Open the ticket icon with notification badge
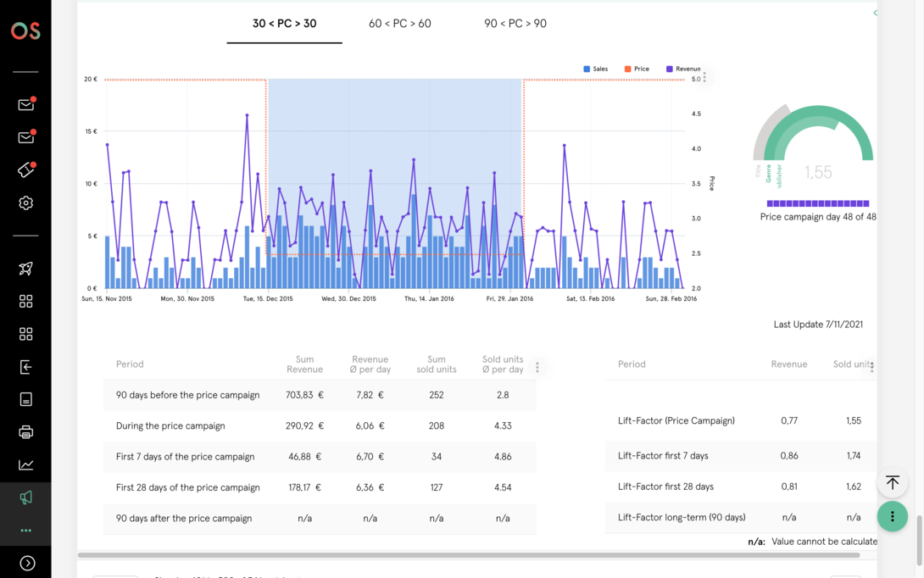The height and width of the screenshot is (578, 924). (x=25, y=170)
